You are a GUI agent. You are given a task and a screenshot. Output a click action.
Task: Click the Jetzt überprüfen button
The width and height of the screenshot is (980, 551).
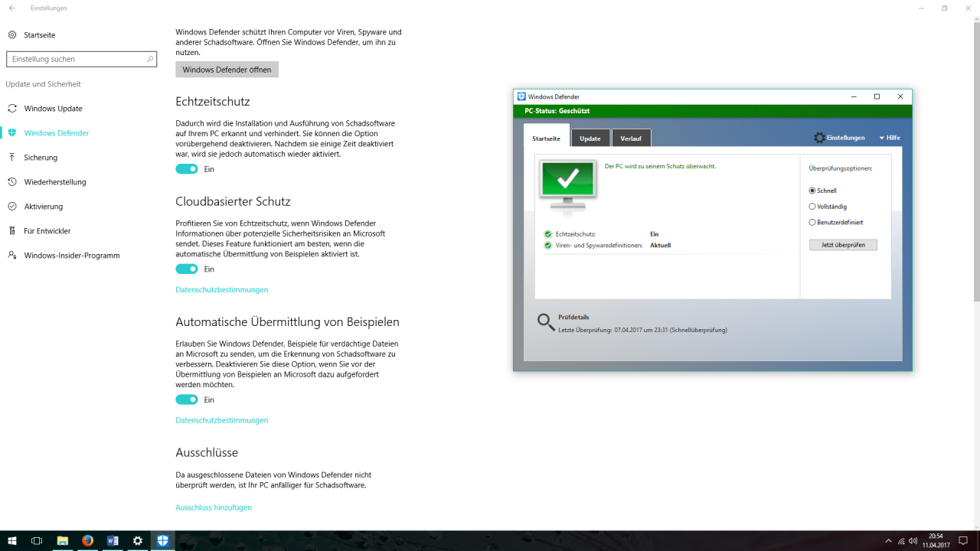(x=843, y=245)
